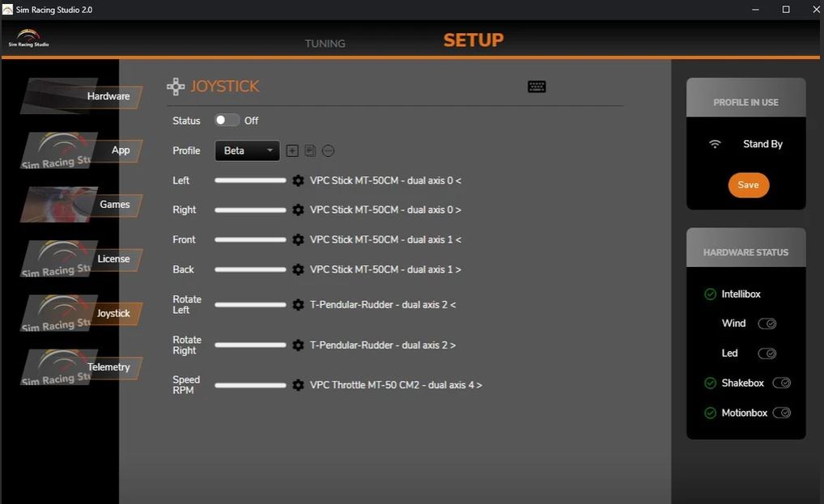Open gear settings for Back axis
824x504 pixels.
coord(298,270)
